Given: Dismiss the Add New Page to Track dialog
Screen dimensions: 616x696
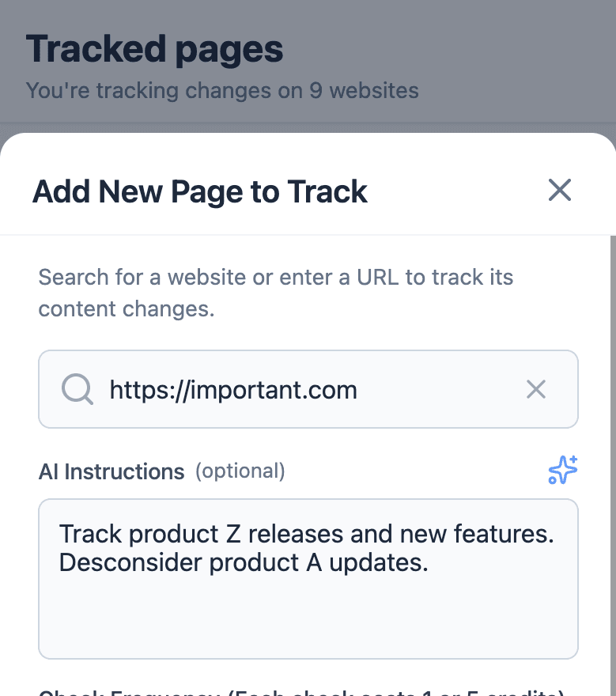Looking at the screenshot, I should tap(560, 190).
